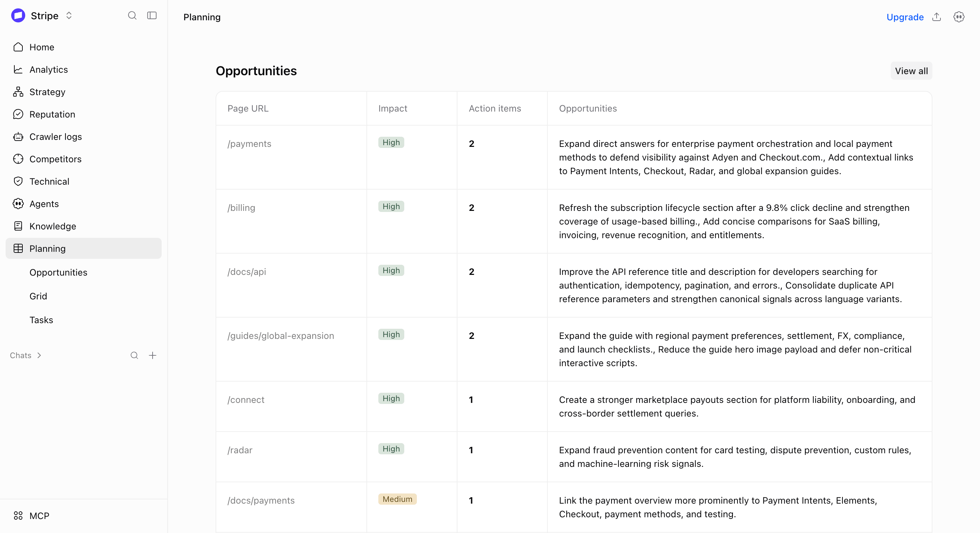
Task: Go to Home via house icon
Action: pos(18,47)
